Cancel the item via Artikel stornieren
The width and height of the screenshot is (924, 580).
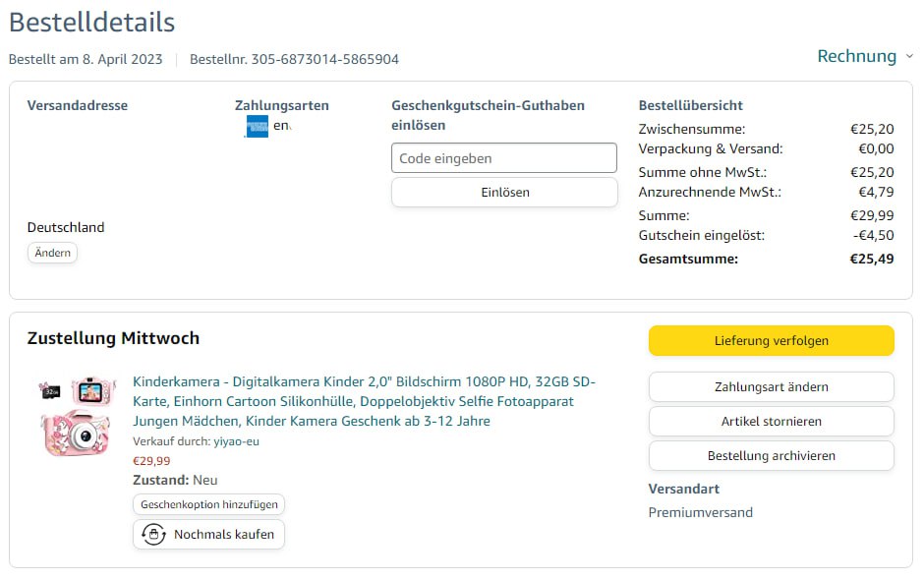(771, 421)
